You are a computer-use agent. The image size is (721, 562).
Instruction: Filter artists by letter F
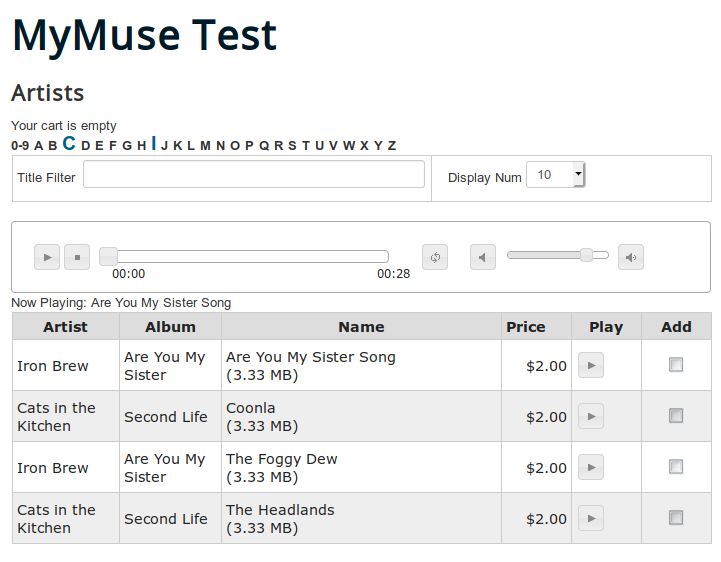pos(113,146)
